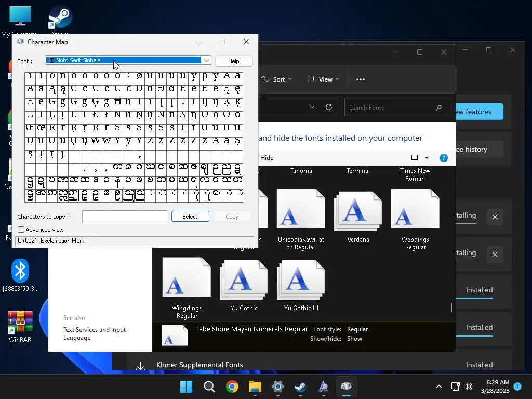Open the address bar history dropdown
Viewport: 532px width, 399px height.
(x=312, y=107)
